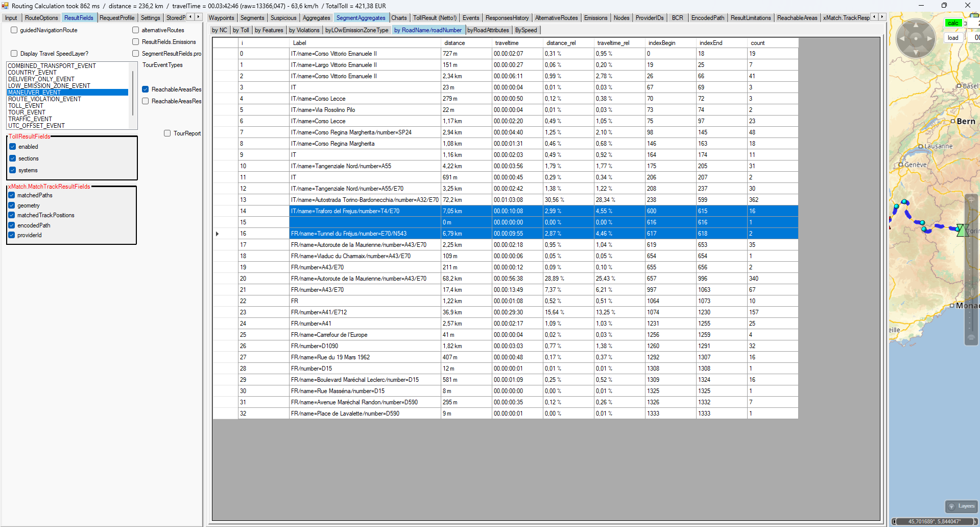980x527 pixels.
Task: Switch to the TollResult (Netto!) tab
Action: [434, 18]
